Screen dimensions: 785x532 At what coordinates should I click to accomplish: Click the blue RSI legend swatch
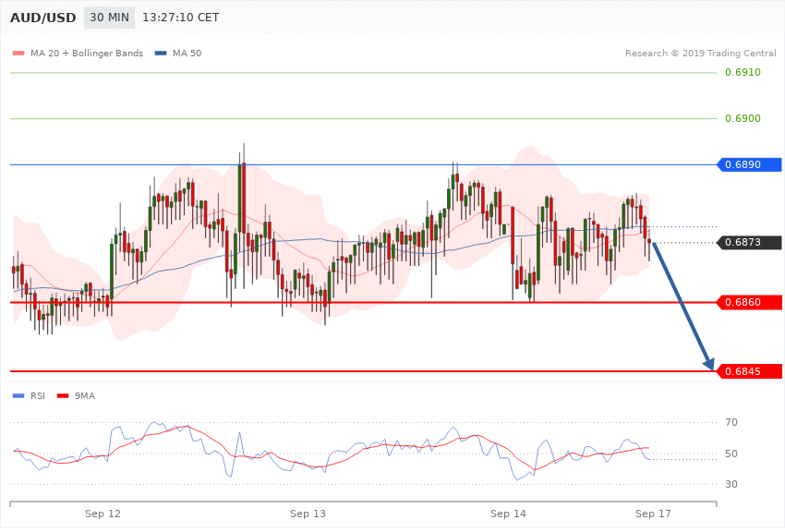tap(18, 396)
